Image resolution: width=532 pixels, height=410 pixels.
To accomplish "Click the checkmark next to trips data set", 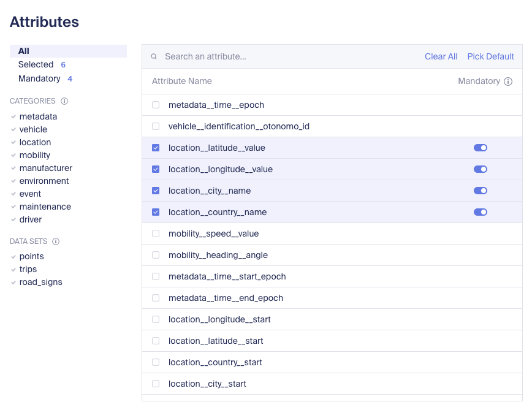I will point(13,270).
